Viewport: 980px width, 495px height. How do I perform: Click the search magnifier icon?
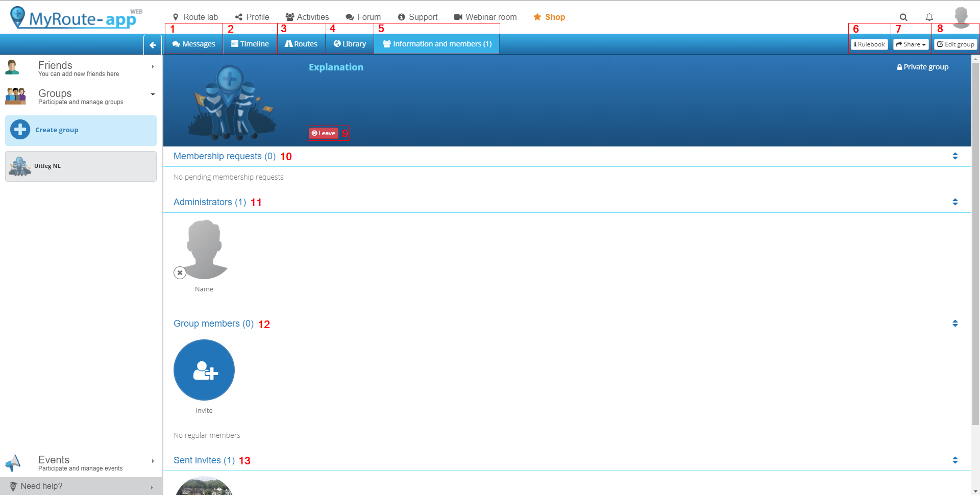pyautogui.click(x=903, y=17)
